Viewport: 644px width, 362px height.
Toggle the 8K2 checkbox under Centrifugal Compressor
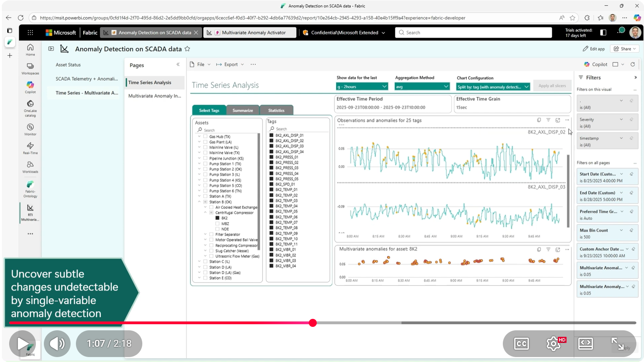tap(217, 218)
